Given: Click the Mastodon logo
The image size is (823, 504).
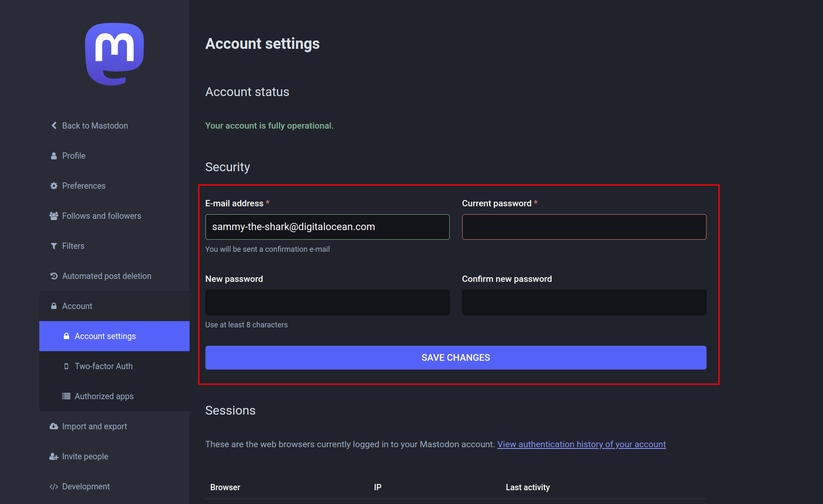Looking at the screenshot, I should click(x=114, y=54).
